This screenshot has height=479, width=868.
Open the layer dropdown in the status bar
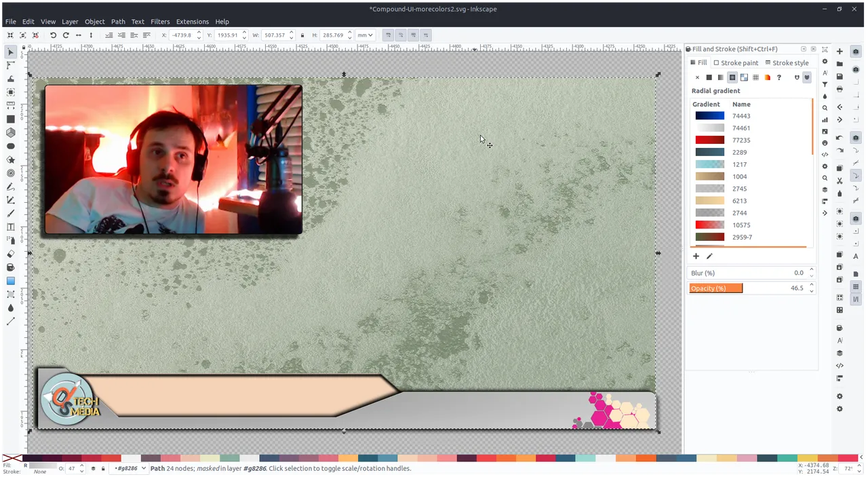coord(129,468)
